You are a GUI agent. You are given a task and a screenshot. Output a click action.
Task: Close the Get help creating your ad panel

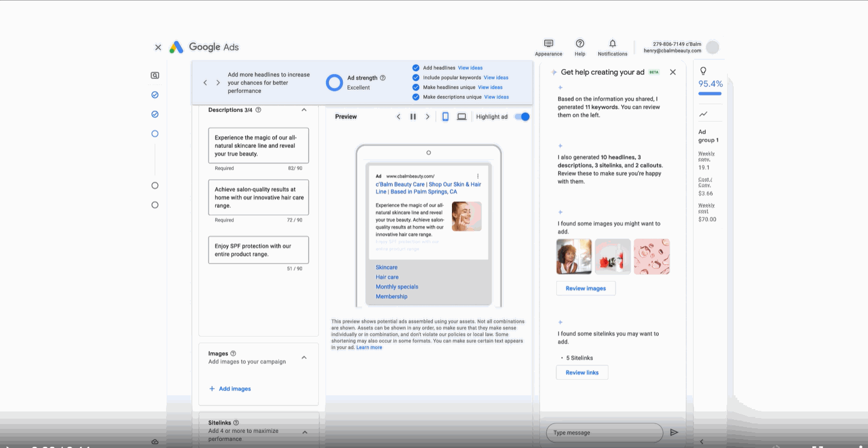[673, 72]
